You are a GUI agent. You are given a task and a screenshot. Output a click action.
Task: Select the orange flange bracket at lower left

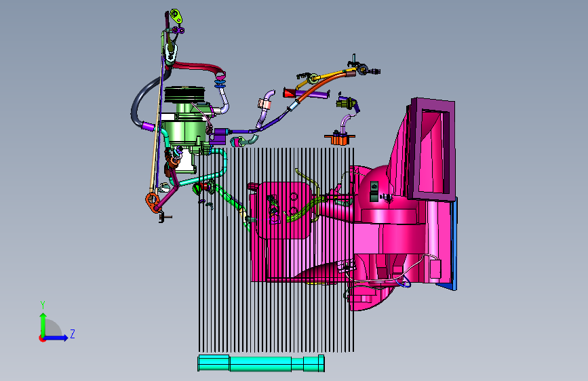click(152, 203)
